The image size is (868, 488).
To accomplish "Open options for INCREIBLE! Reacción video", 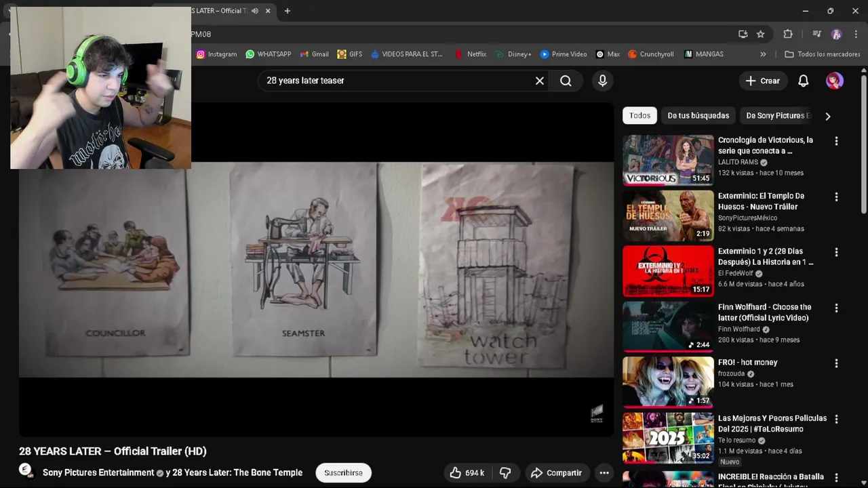I will (836, 478).
